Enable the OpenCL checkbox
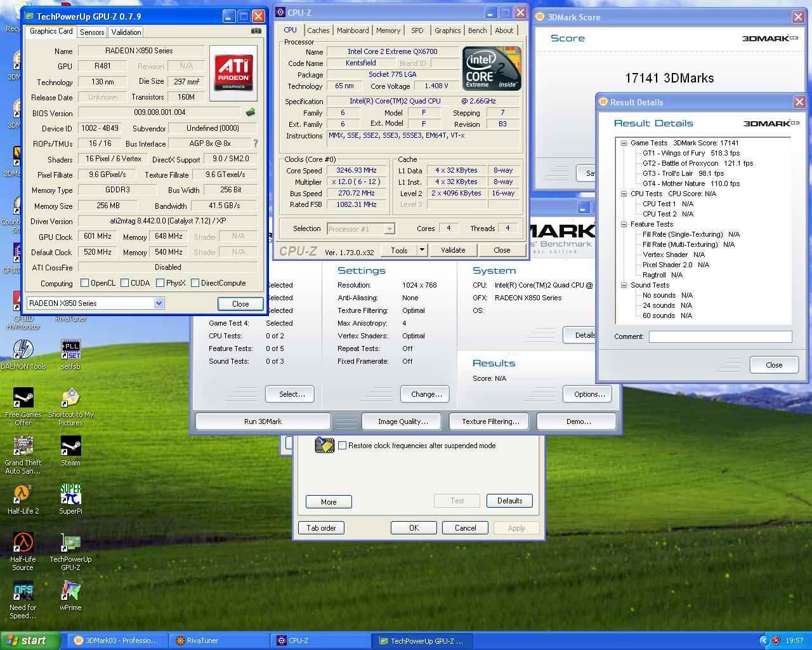This screenshot has height=650, width=812. click(x=85, y=283)
